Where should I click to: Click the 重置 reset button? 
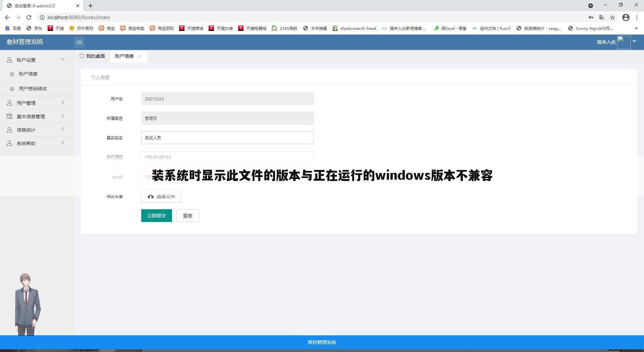[x=187, y=216]
